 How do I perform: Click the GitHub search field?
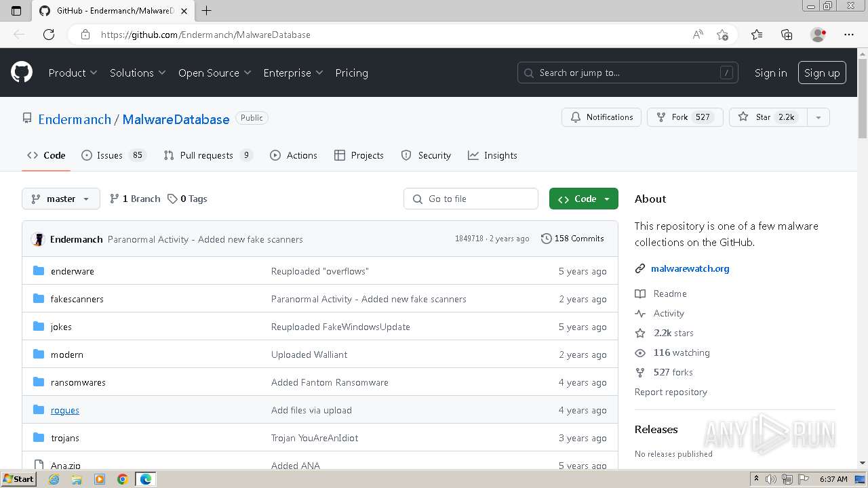click(x=628, y=73)
